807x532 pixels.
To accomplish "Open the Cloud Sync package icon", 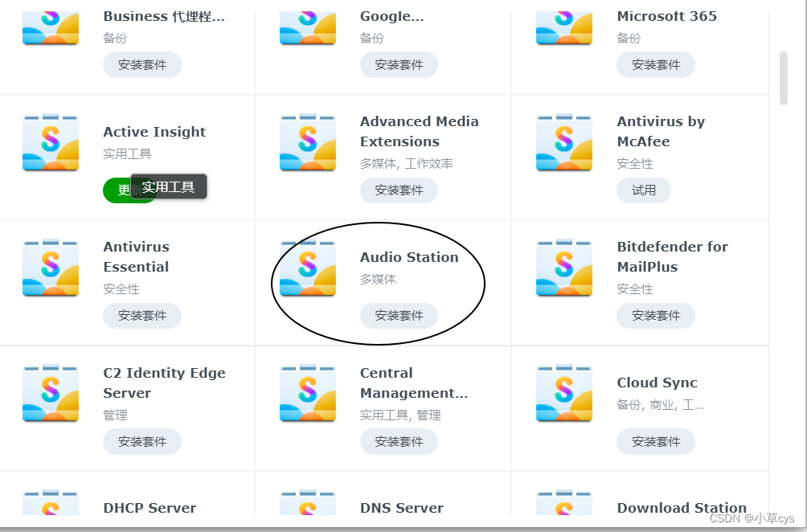I will click(564, 393).
